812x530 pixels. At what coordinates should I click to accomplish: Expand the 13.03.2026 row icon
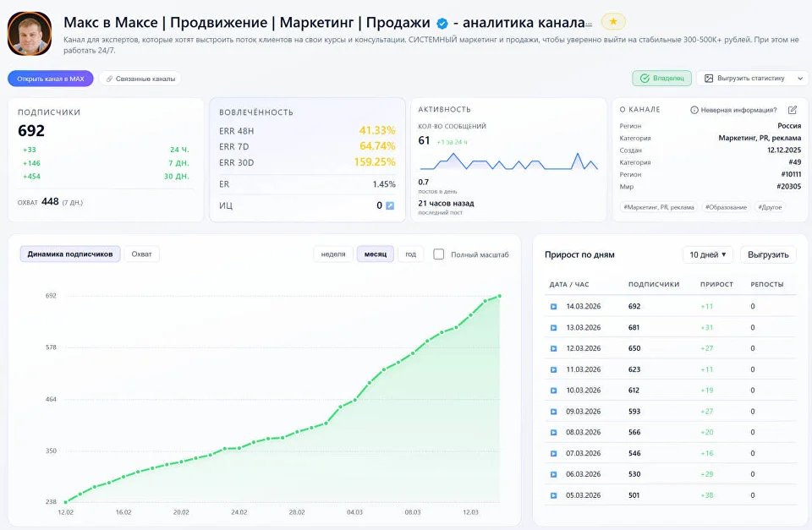[x=553, y=328]
